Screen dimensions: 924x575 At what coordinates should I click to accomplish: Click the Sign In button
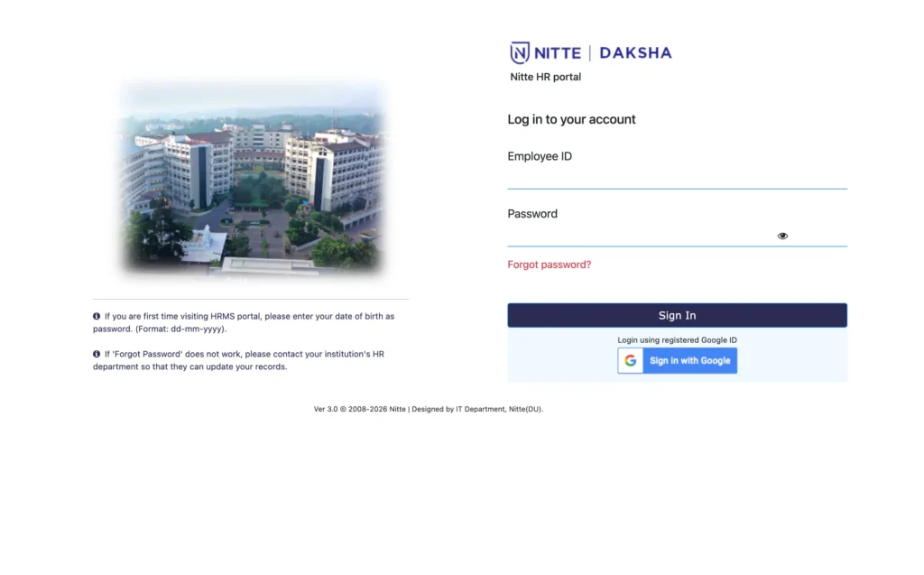pyautogui.click(x=677, y=316)
